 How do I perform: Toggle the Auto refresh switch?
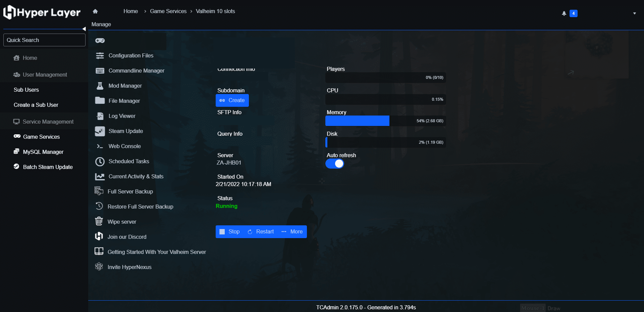[335, 164]
